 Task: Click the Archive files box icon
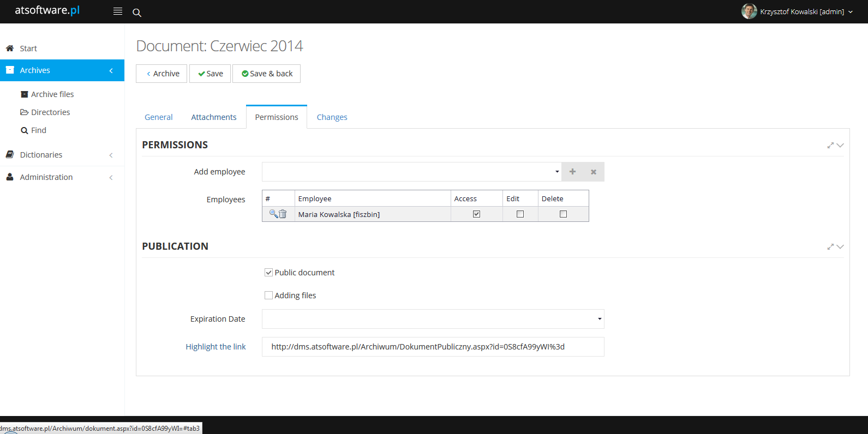(24, 94)
